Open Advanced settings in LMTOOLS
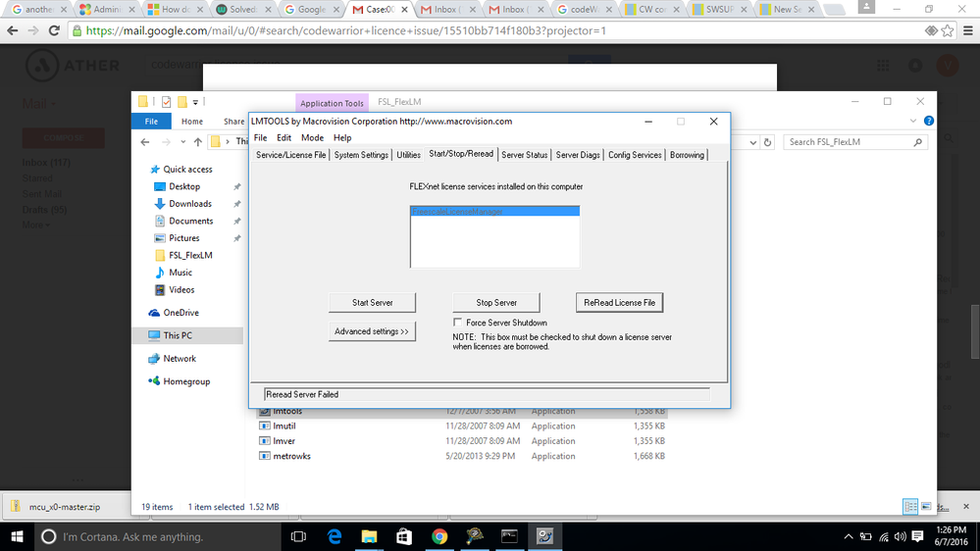Screen dimensions: 980x551 pos(372,331)
